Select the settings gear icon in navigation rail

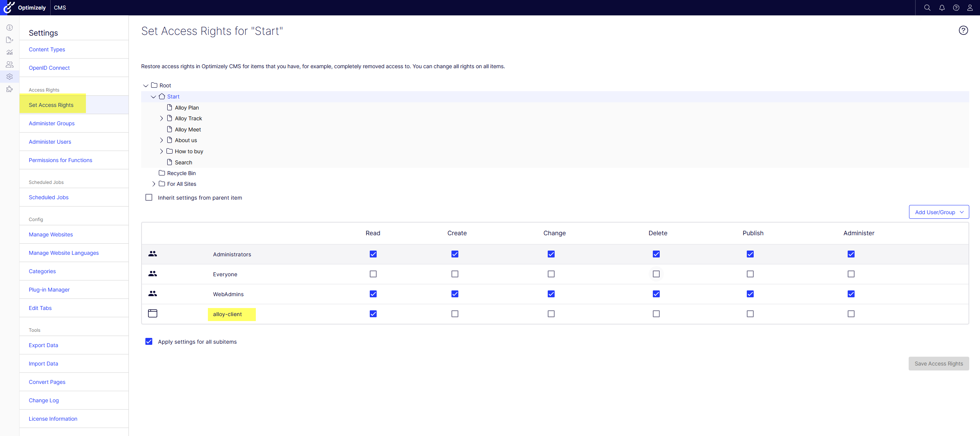coord(10,77)
